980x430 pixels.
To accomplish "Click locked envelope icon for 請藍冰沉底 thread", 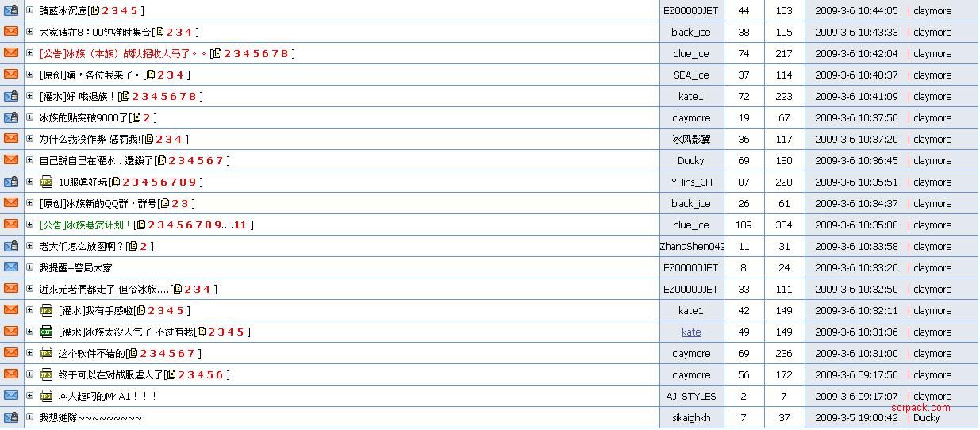I will pyautogui.click(x=11, y=10).
